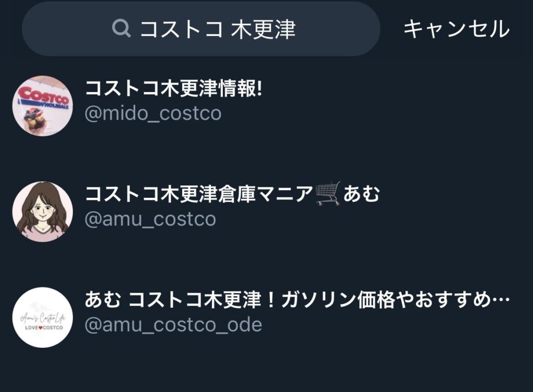This screenshot has width=533, height=392.
Task: Click the truncated ellipsis of third result name
Action: [x=501, y=300]
